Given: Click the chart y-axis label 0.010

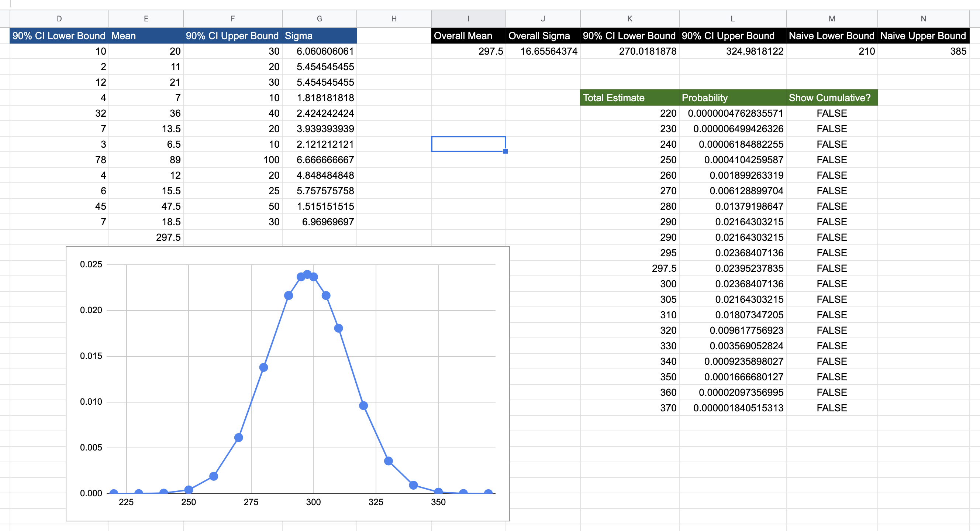Looking at the screenshot, I should point(91,402).
